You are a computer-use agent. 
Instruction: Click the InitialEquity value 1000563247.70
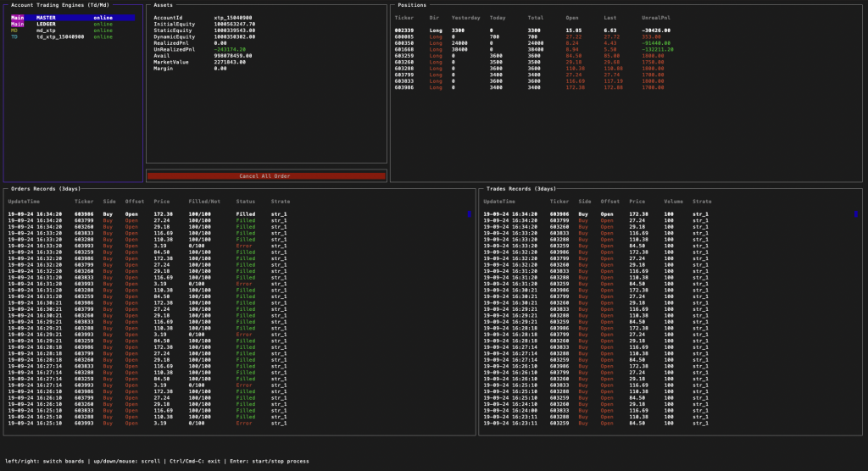[235, 25]
